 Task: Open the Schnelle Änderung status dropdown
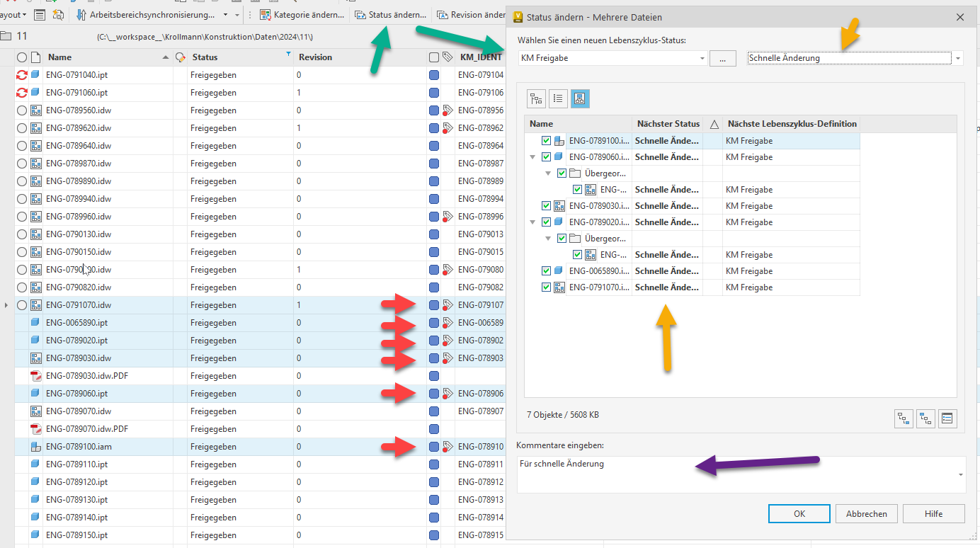click(958, 59)
